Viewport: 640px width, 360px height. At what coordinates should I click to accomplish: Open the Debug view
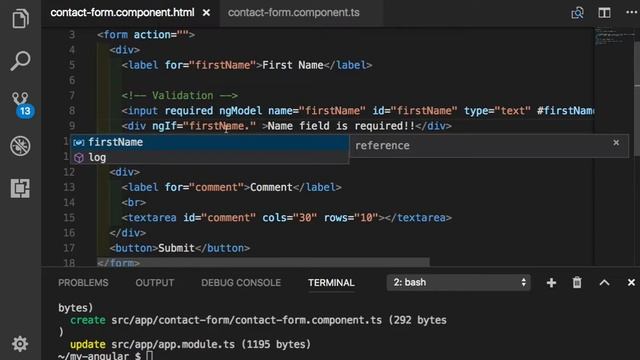pos(20,146)
